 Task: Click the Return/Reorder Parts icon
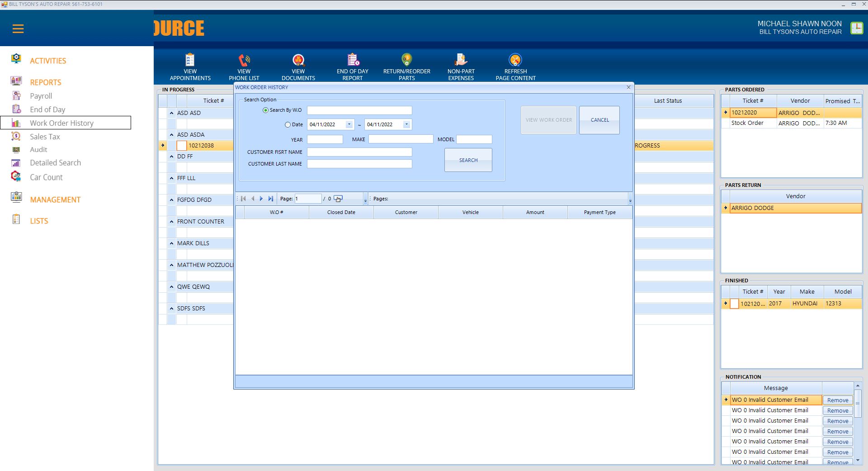pyautogui.click(x=406, y=60)
